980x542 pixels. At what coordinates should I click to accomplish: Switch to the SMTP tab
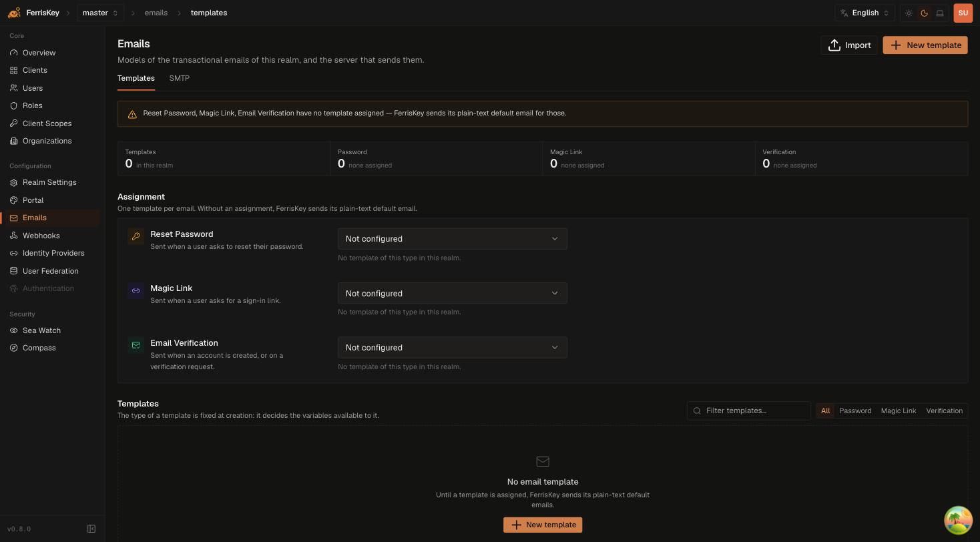pyautogui.click(x=180, y=78)
